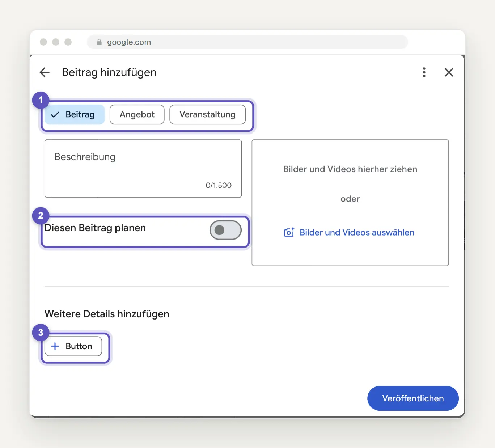The width and height of the screenshot is (495, 448).
Task: Toggle the Diesen Beitrag planen switch
Action: [225, 230]
